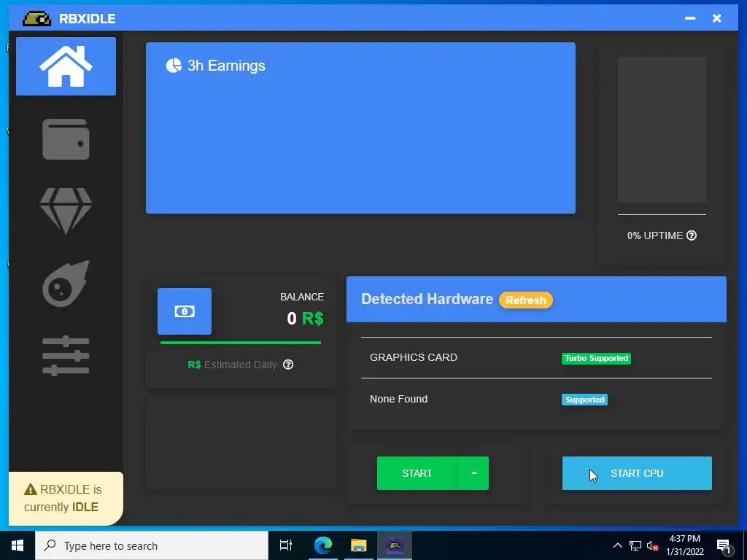Screen dimensions: 747x560
Task: Refresh the detected hardware list
Action: click(526, 300)
